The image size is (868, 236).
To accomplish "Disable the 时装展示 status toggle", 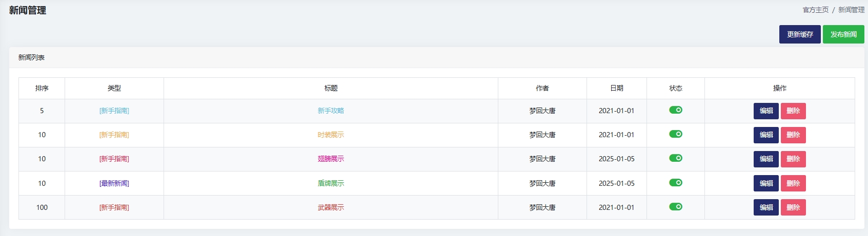I will pyautogui.click(x=675, y=134).
